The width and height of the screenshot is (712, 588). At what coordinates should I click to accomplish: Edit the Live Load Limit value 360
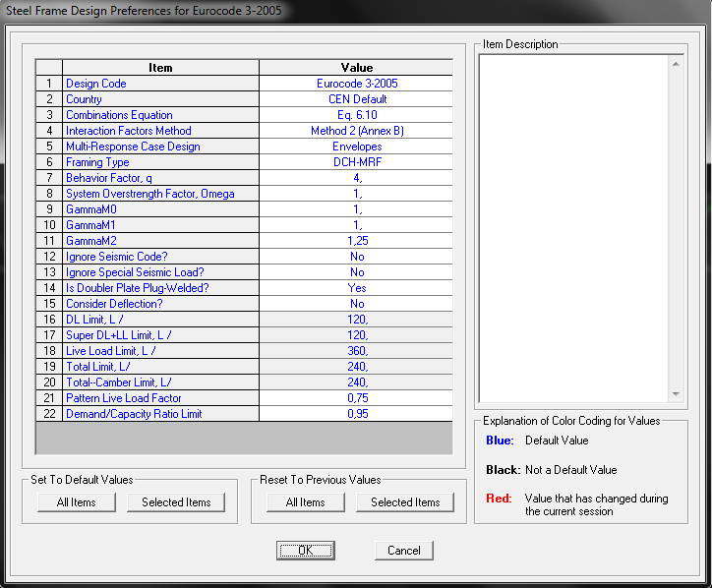[356, 351]
